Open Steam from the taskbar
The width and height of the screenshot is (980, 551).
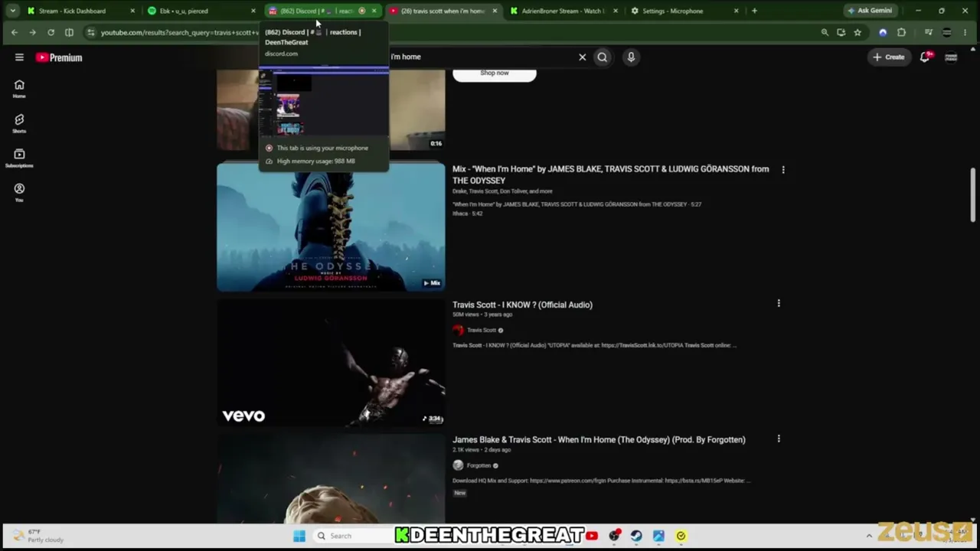tap(636, 536)
